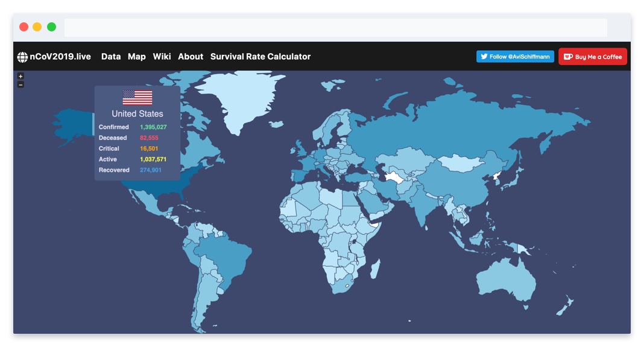Viewport: 644px width, 347px height.
Task: Open the Survival Rate Calculator
Action: [x=260, y=57]
